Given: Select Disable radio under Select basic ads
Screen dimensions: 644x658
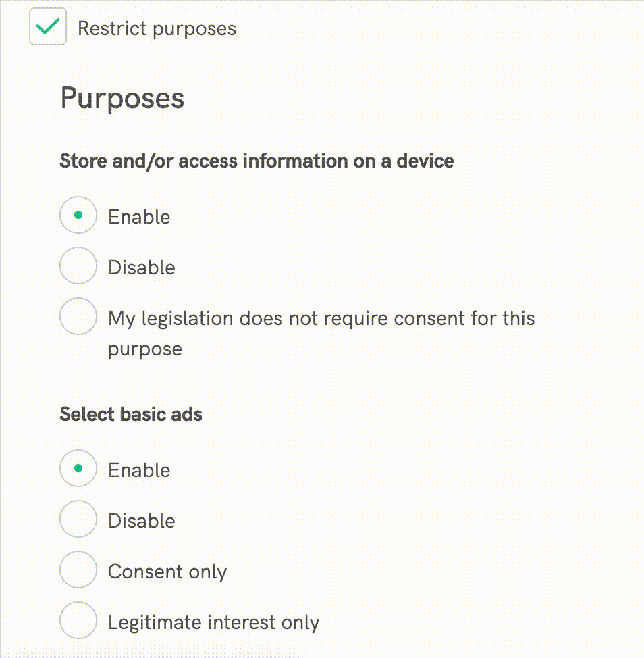Looking at the screenshot, I should tap(78, 520).
